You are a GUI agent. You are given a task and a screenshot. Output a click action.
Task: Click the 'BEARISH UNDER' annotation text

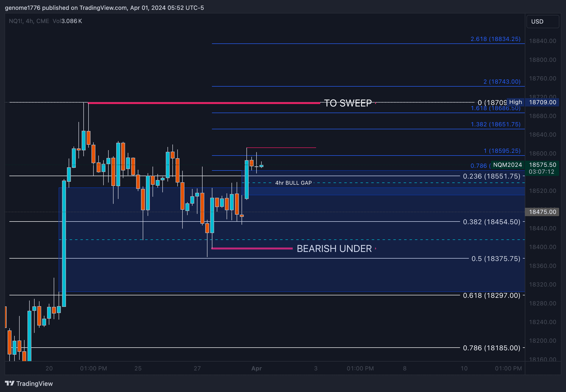(x=334, y=248)
